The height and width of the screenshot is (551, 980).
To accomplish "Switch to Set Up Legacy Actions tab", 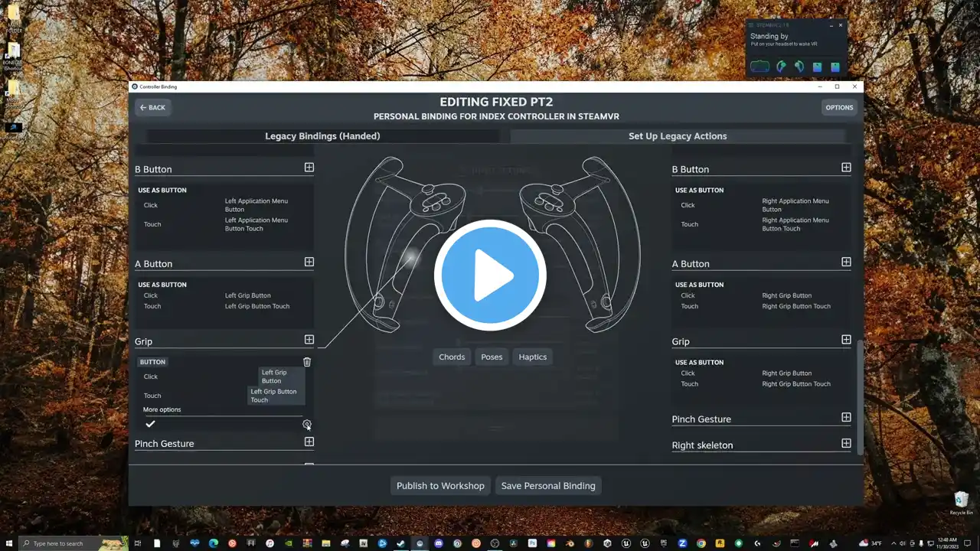I will point(678,136).
